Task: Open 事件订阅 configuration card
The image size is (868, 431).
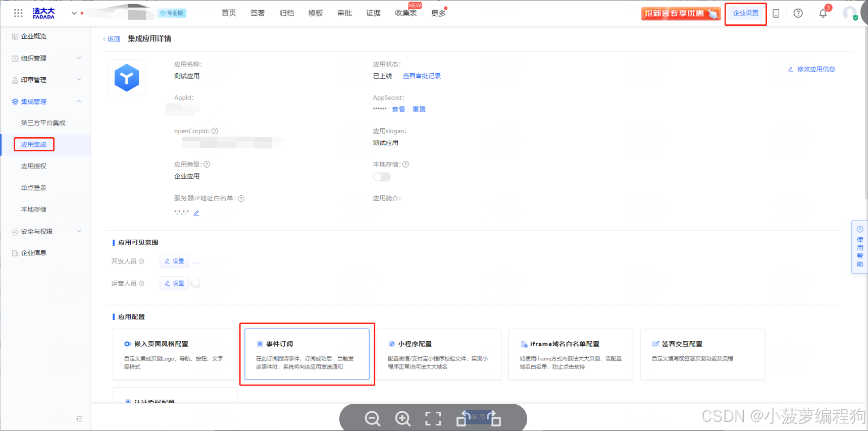Action: point(307,354)
